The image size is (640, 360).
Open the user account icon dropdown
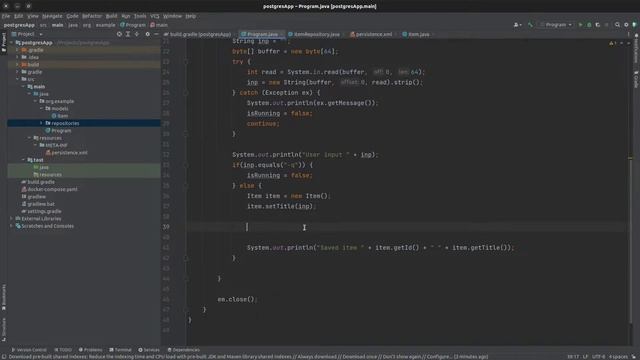517,25
